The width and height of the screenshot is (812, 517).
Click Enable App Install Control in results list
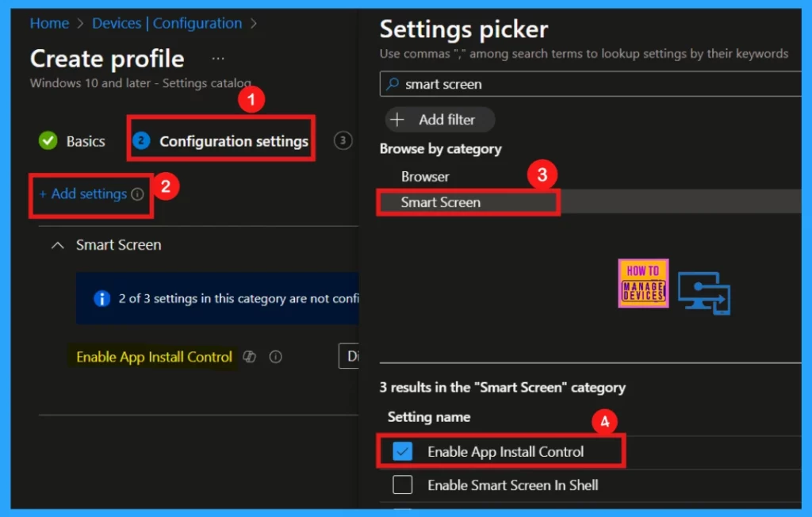pyautogui.click(x=505, y=452)
